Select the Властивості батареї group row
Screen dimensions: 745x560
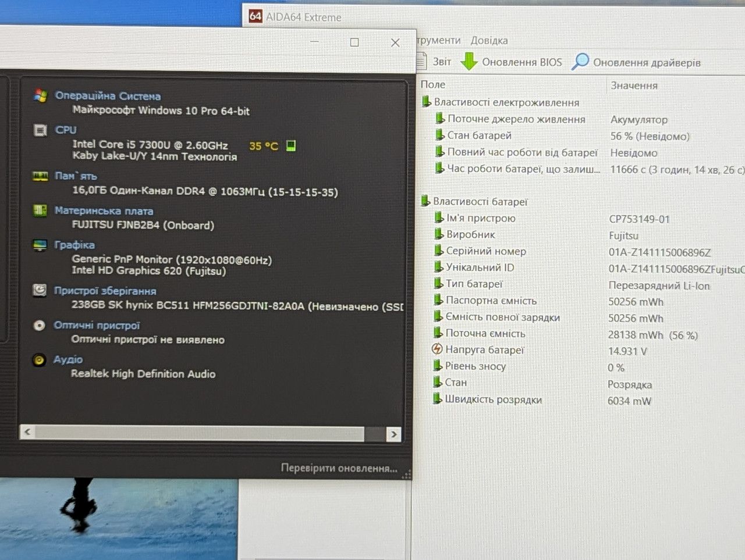480,201
